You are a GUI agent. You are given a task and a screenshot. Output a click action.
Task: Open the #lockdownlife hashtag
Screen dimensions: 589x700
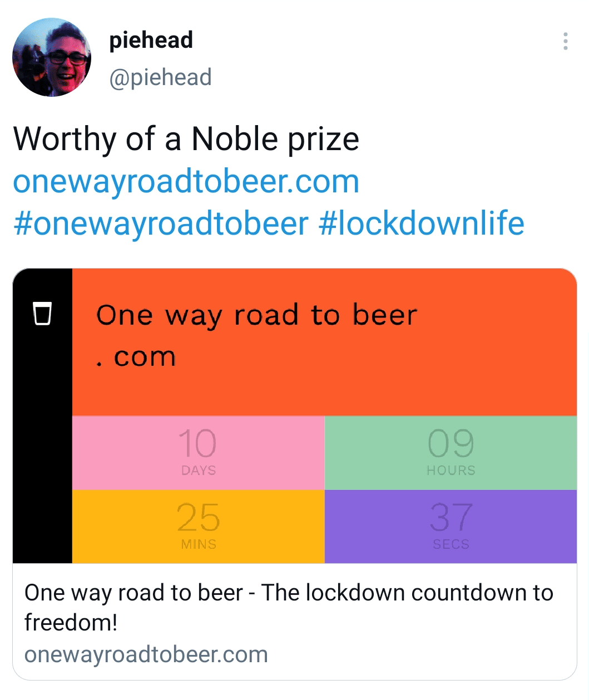click(422, 224)
